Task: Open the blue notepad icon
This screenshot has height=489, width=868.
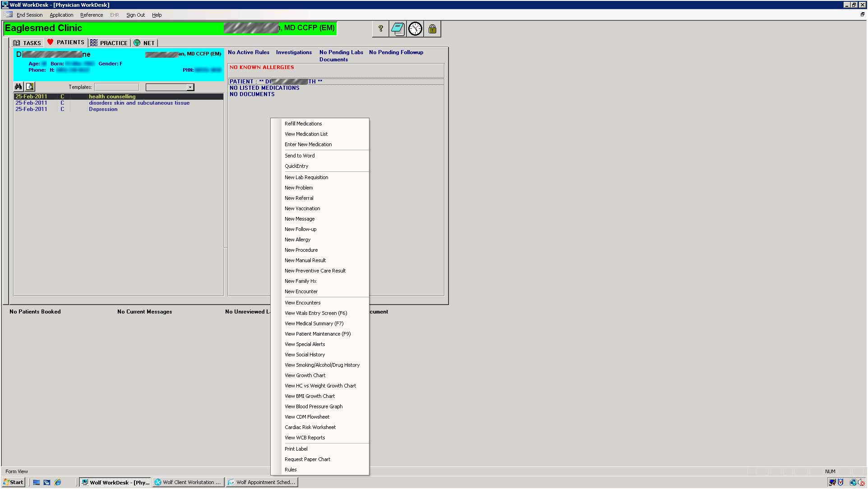Action: point(398,29)
